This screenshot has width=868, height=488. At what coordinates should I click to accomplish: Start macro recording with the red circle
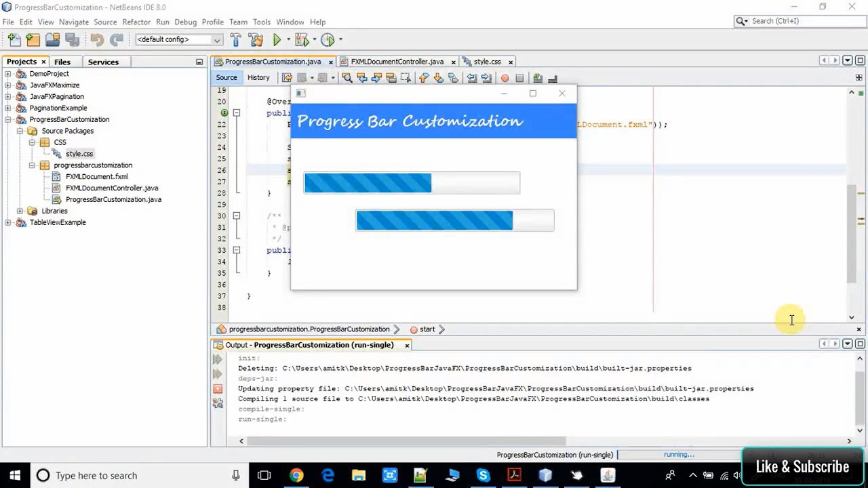(505, 78)
